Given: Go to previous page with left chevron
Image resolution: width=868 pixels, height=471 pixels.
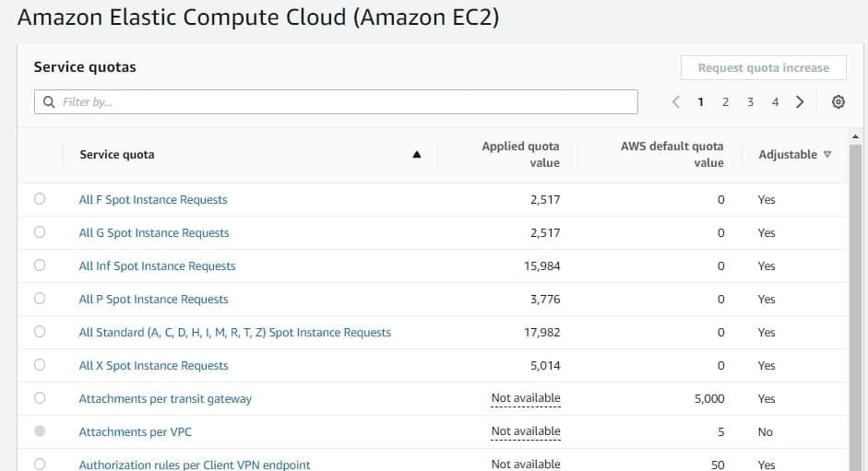Looking at the screenshot, I should [x=676, y=101].
